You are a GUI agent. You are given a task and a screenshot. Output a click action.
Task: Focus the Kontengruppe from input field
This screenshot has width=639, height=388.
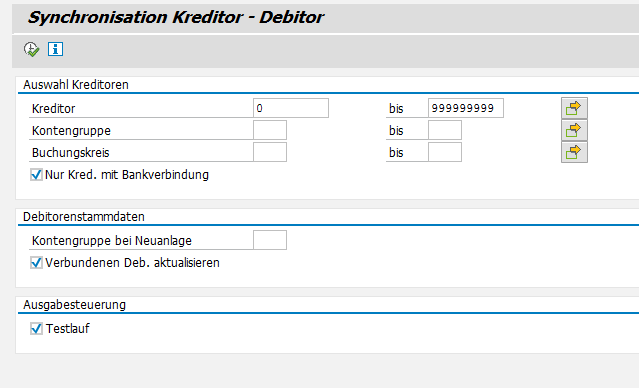(x=270, y=130)
